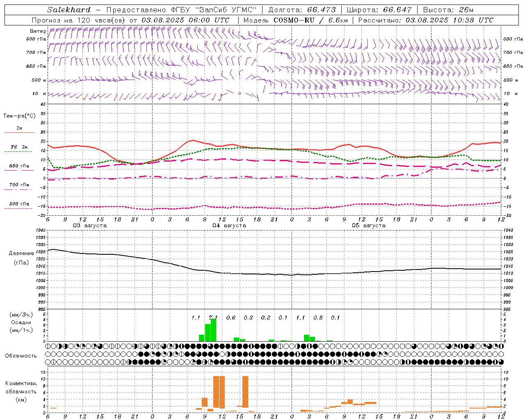525x420 pixels.
Task: Click the 10 м wind level label on left
Action: 39,94
